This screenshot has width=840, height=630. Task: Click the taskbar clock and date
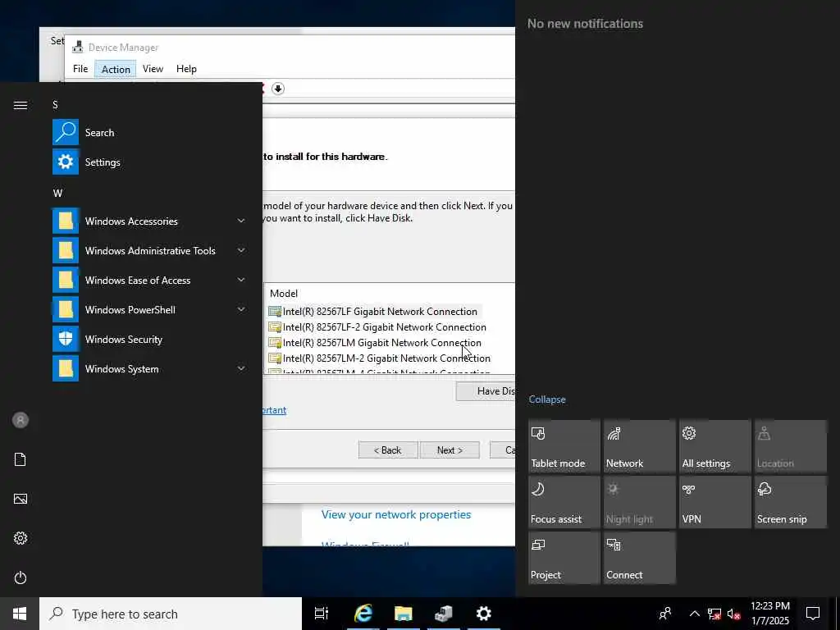click(x=769, y=614)
